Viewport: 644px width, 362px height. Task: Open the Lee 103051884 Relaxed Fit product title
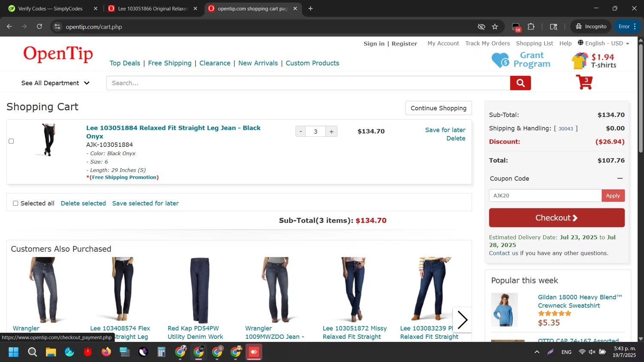point(173,132)
